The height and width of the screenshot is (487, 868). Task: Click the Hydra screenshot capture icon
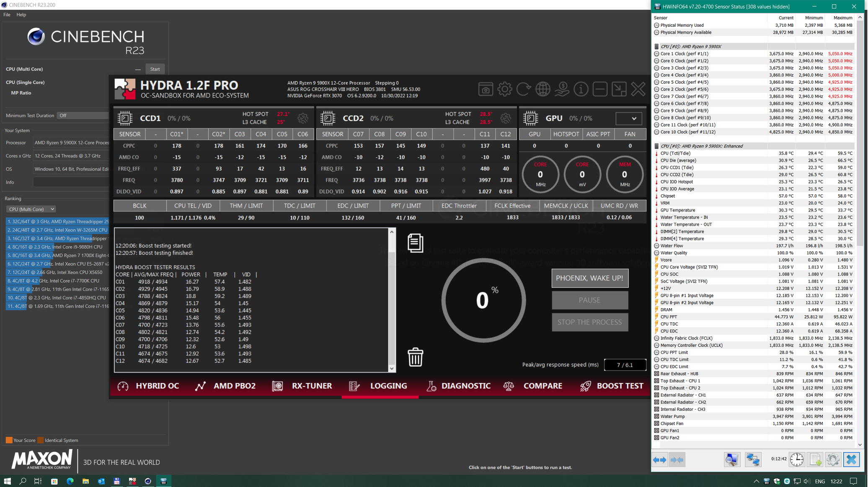tap(486, 89)
